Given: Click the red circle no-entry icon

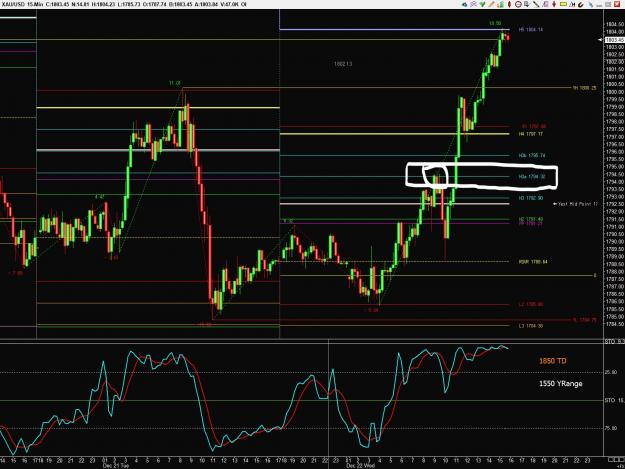Looking at the screenshot, I should [x=518, y=4].
